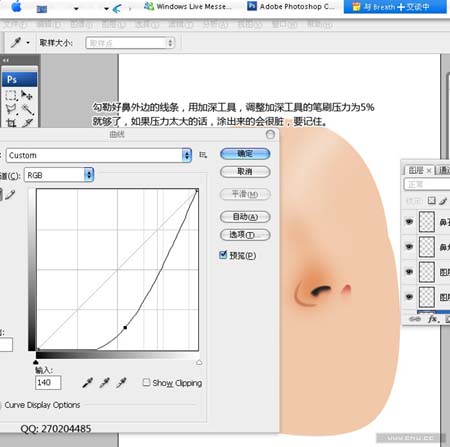
Task: Switch to the 图层 layers tab
Action: (418, 170)
